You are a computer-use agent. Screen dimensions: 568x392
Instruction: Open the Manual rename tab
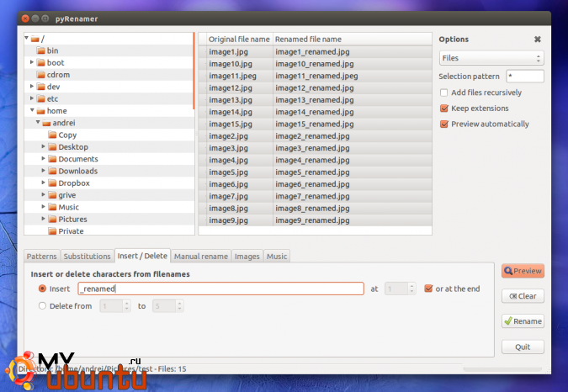click(x=201, y=256)
